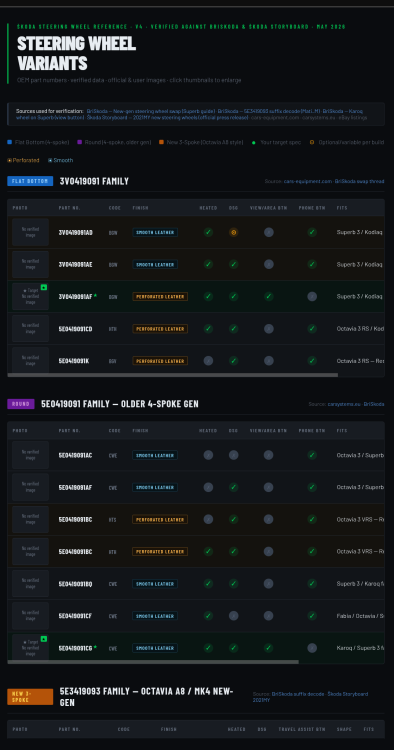Click 'Fabia / Octavia' fits cell for 5E0419091CF
Screen dimensions: 394x750
360,616
